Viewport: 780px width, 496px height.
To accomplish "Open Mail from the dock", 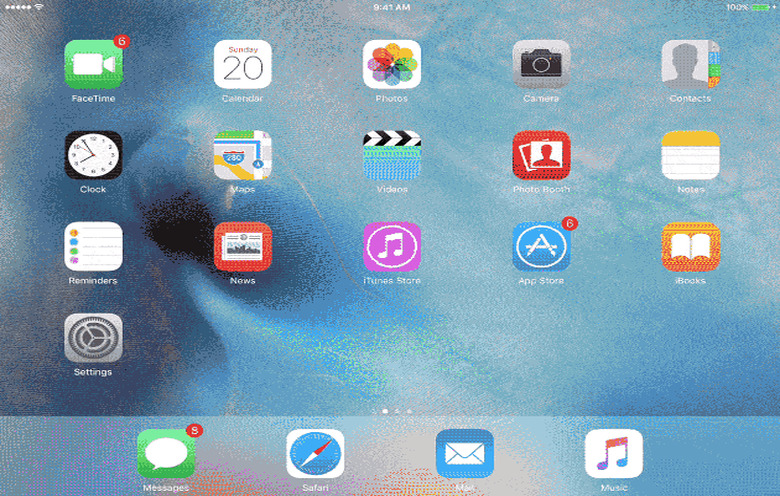I will tap(465, 454).
